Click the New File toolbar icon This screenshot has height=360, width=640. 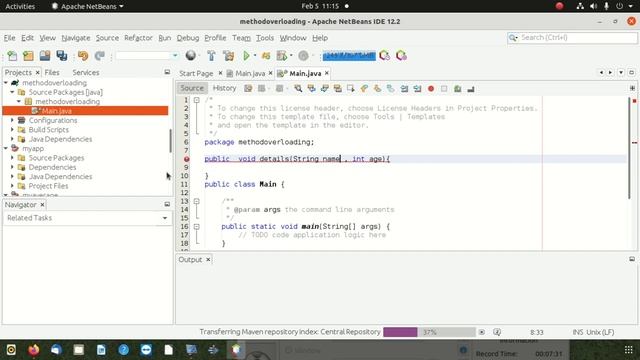point(12,56)
